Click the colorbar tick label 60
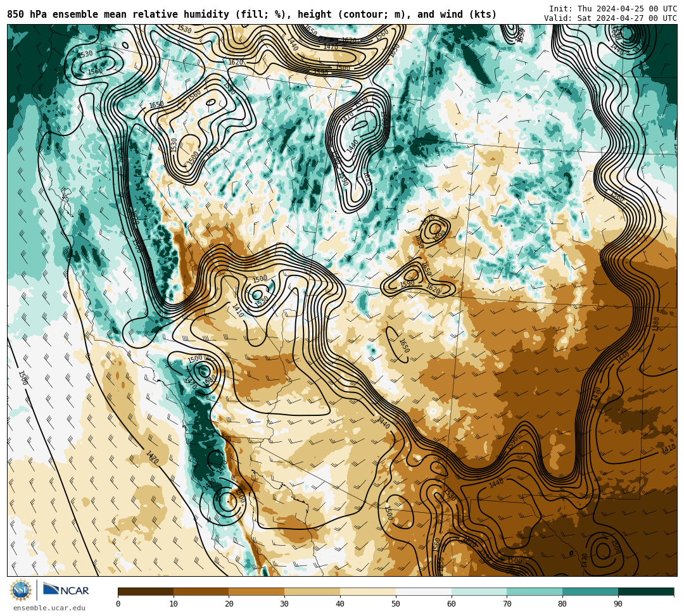Image resolution: width=684 pixels, height=616 pixels. pyautogui.click(x=452, y=604)
